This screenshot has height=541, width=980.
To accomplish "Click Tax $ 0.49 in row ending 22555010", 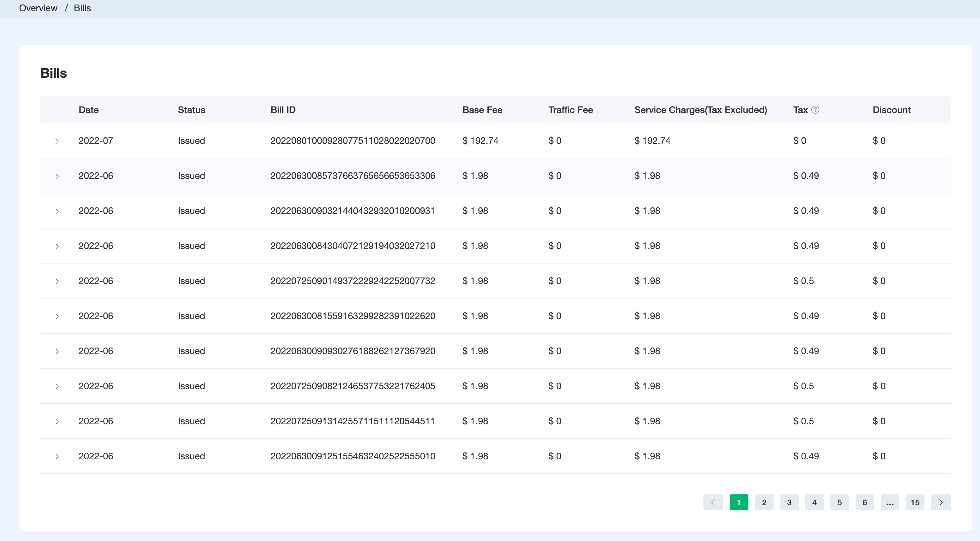I will coord(806,456).
